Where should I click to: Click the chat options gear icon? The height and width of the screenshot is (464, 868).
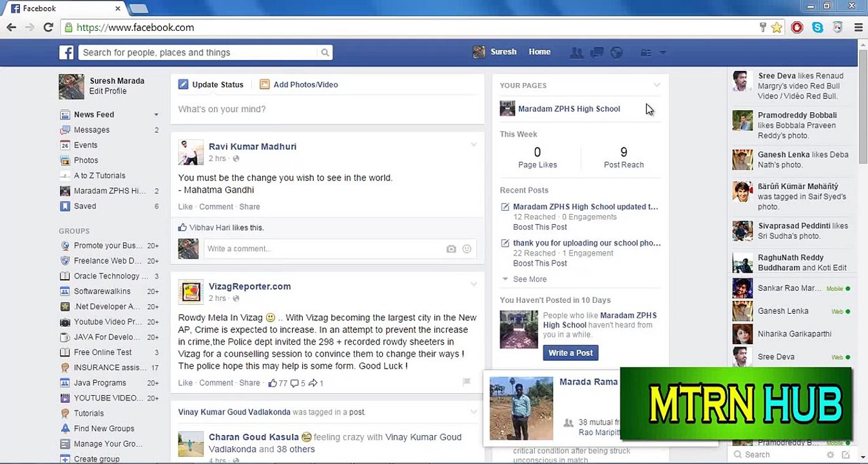coord(831,454)
